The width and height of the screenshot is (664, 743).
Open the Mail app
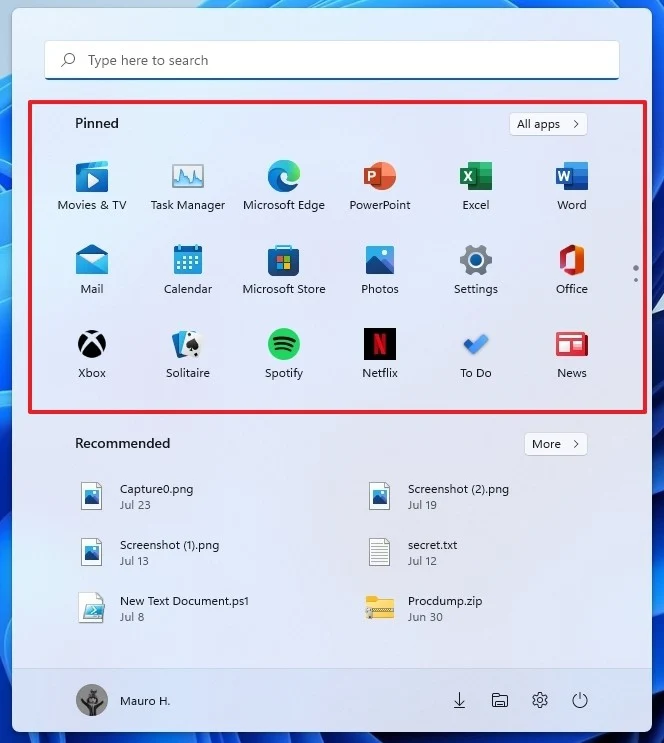[92, 270]
